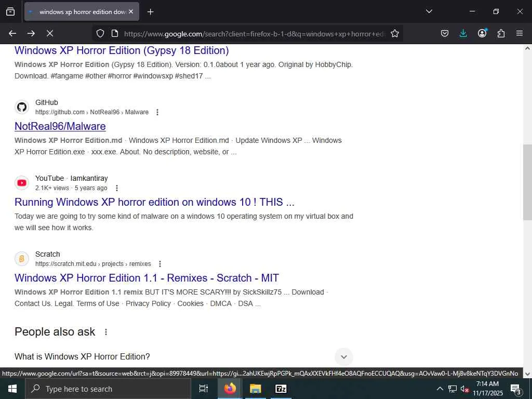Open Task View on the taskbar
The image size is (532, 399).
pyautogui.click(x=204, y=389)
